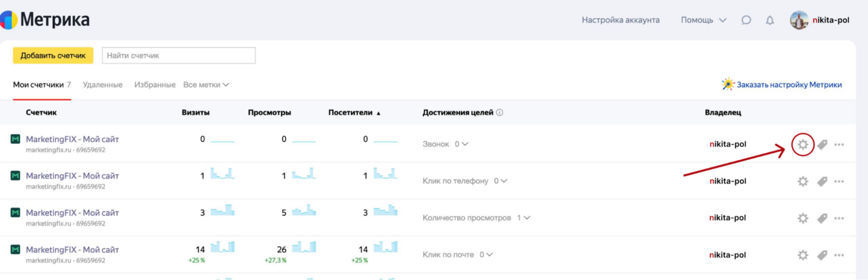Click the Достижения целей column header
This screenshot has height=280, width=868.
(x=458, y=113)
